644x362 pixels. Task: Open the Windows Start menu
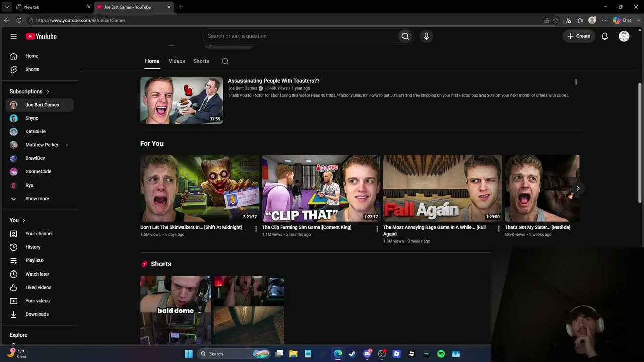[x=189, y=354]
